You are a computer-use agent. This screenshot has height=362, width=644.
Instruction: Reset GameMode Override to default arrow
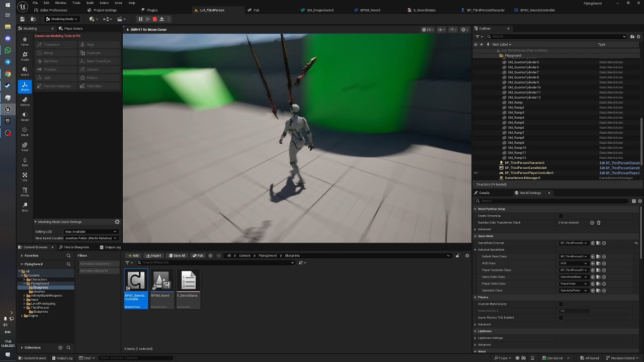(636, 243)
